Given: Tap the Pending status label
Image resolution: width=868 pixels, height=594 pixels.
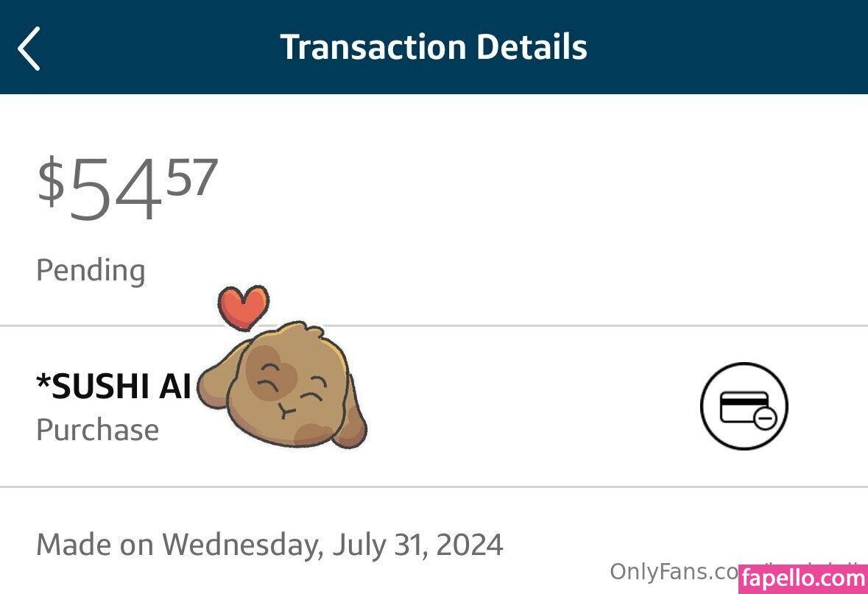Looking at the screenshot, I should [x=91, y=270].
